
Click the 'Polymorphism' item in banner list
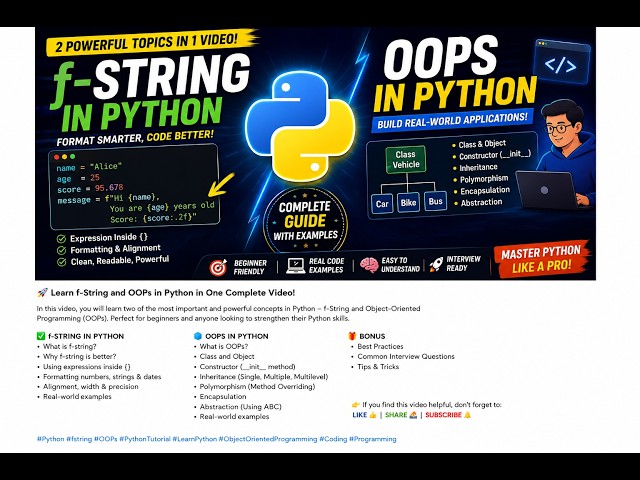tap(484, 179)
